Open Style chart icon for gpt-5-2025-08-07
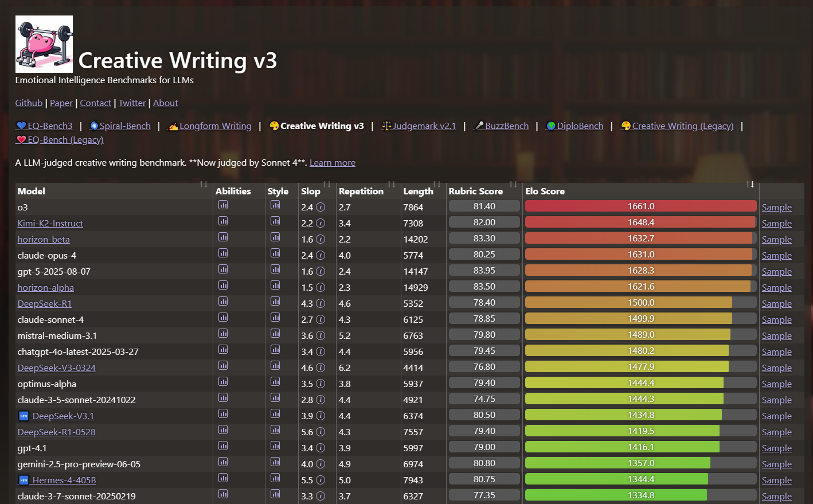The width and height of the screenshot is (813, 504). 275,269
